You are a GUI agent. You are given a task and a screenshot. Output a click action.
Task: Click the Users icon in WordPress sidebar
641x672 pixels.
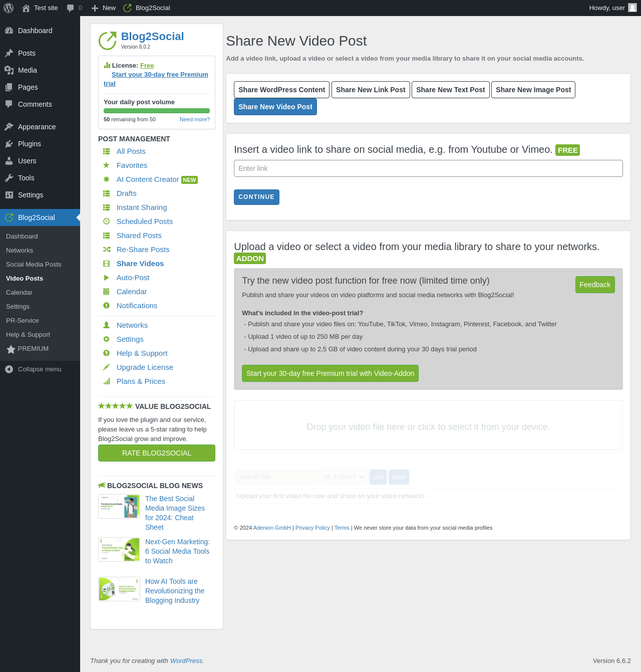(x=9, y=161)
